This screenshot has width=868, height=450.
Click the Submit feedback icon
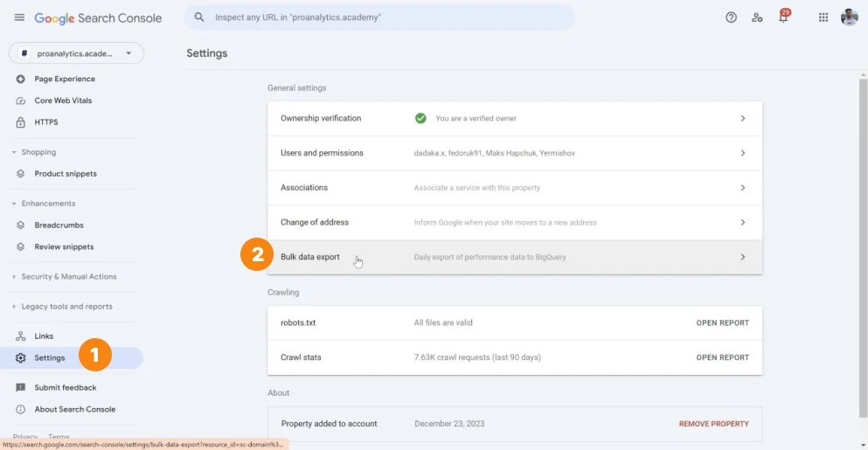click(20, 387)
